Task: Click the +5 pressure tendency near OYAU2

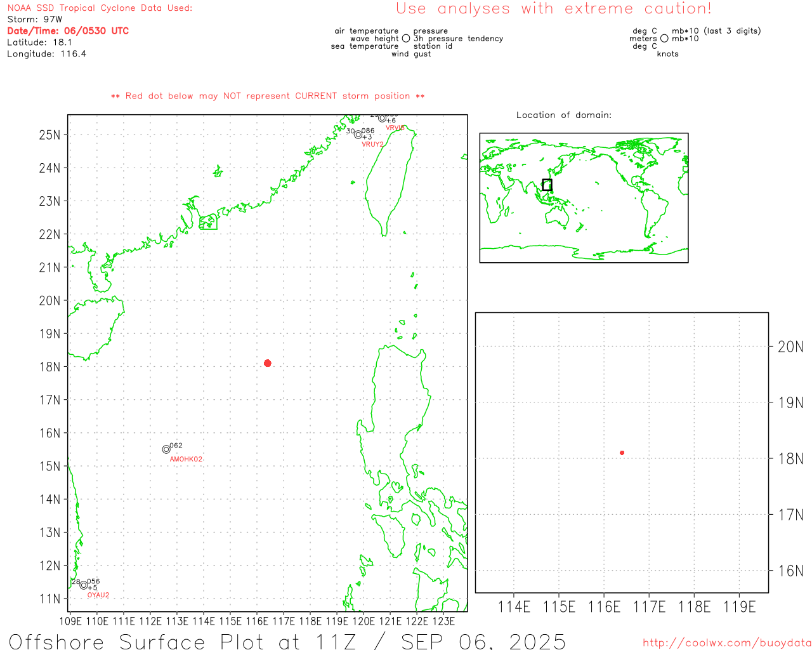Action: click(x=93, y=588)
